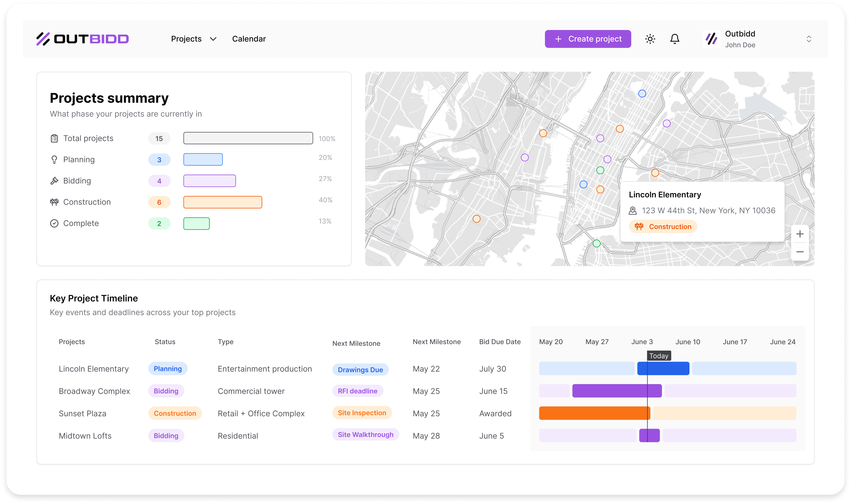851x504 pixels.
Task: Click the Bidding gavel icon
Action: click(x=54, y=181)
